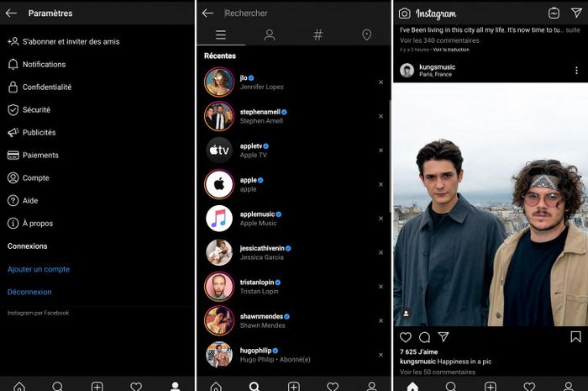Remove stephenamell from recent searches
This screenshot has height=391, width=588.
pos(381,116)
